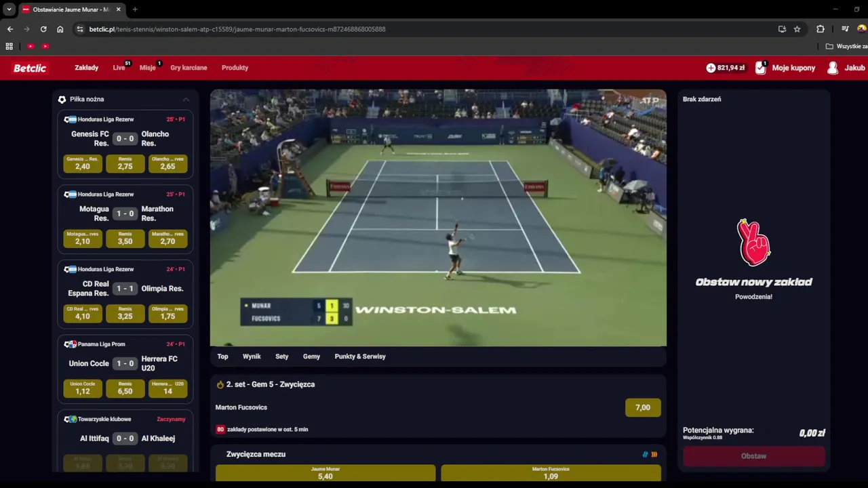Click browser back arrow

click(x=9, y=29)
